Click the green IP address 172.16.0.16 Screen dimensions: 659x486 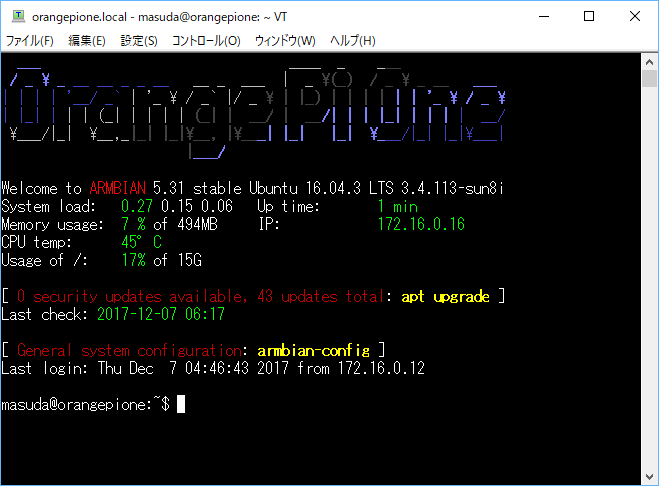tap(421, 224)
